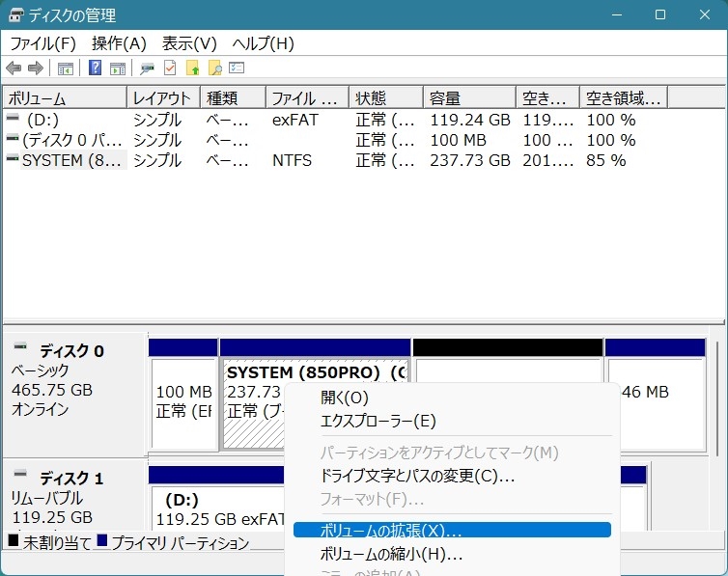
Task: Open the ヘルプ(H) menu
Action: coord(263,43)
